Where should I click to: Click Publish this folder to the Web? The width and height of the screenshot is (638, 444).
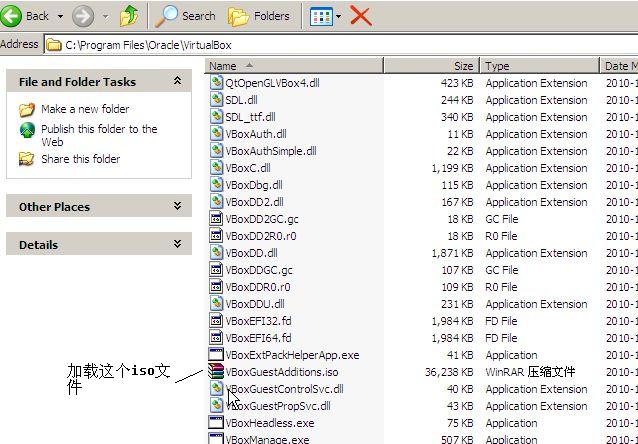(99, 136)
